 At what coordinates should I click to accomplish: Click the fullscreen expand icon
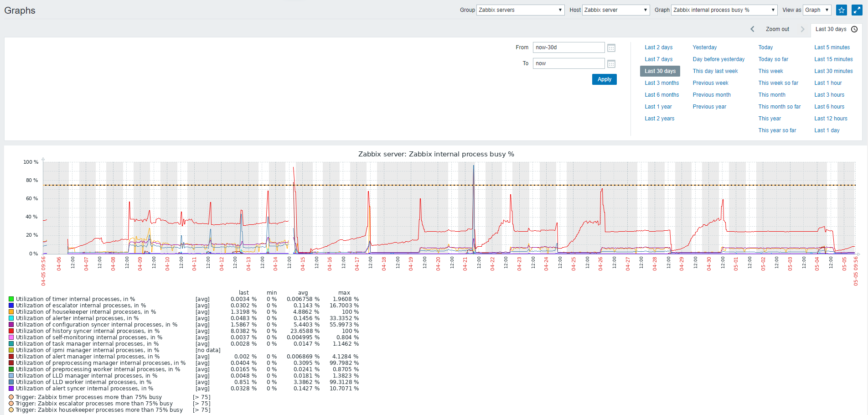857,10
